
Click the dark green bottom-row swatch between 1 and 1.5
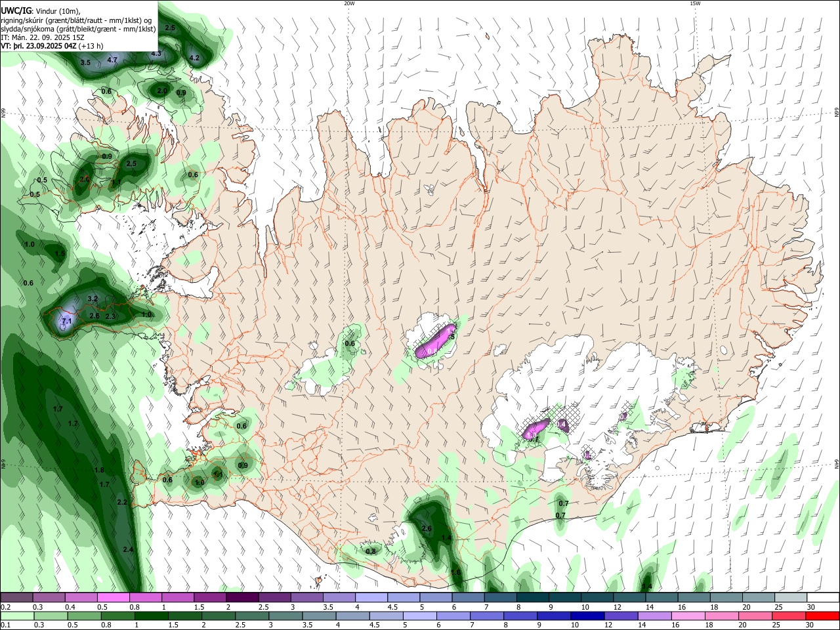tap(152, 616)
